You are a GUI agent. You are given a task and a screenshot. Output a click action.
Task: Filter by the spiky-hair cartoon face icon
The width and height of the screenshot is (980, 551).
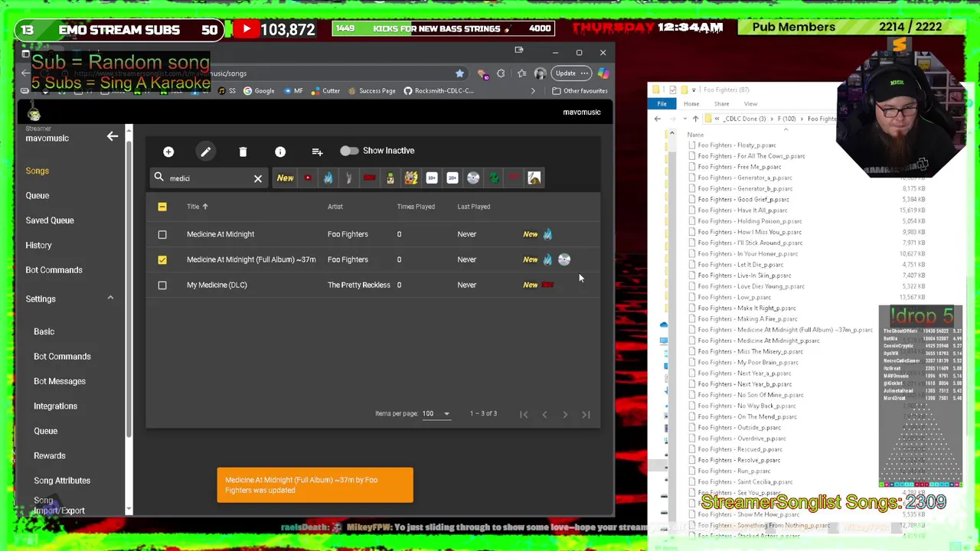pyautogui.click(x=411, y=178)
